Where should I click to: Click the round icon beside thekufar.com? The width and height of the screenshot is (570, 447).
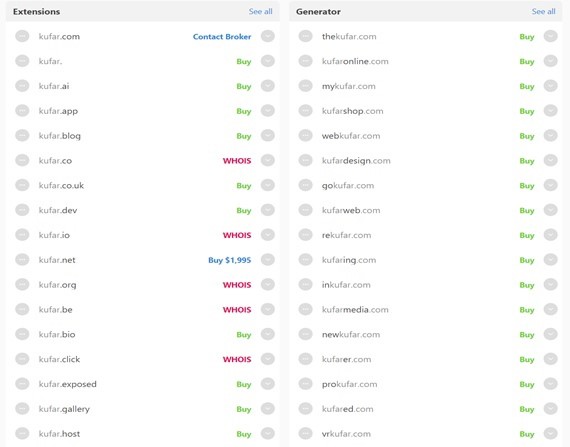(x=305, y=36)
